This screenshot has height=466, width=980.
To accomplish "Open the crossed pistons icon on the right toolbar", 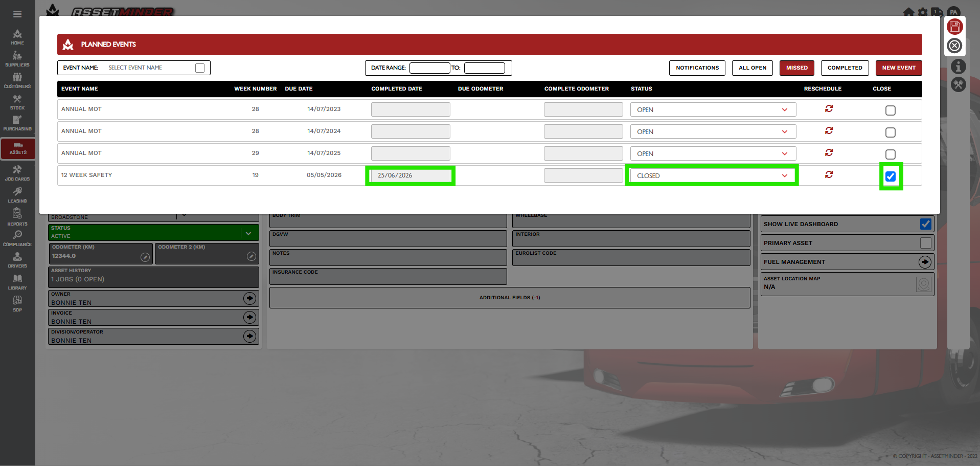I will click(x=959, y=85).
